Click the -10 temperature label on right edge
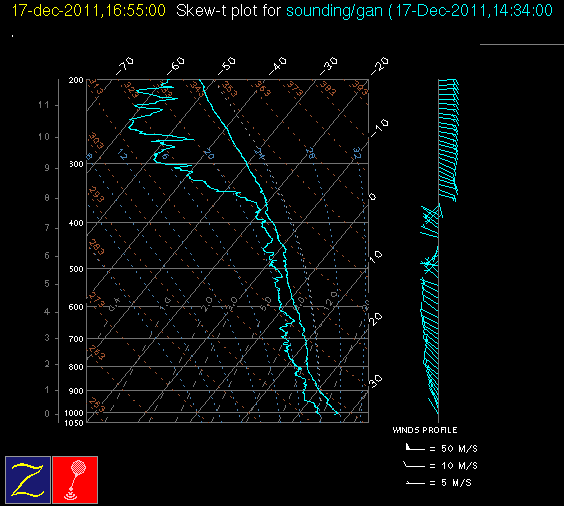Image resolution: width=564 pixels, height=506 pixels. (x=380, y=128)
